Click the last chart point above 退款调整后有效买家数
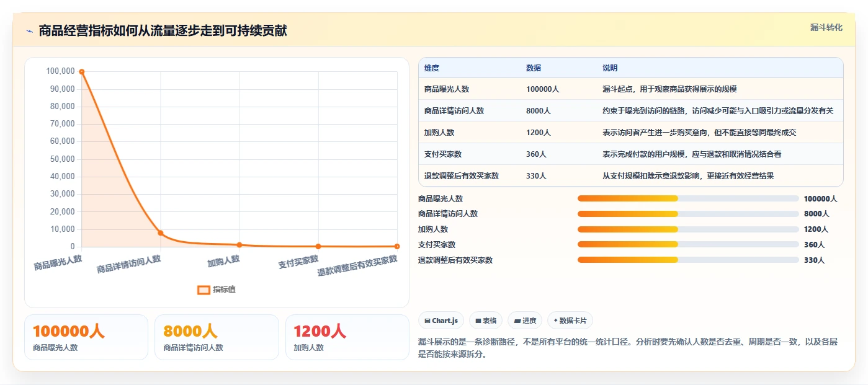This screenshot has width=868, height=385. coord(397,246)
